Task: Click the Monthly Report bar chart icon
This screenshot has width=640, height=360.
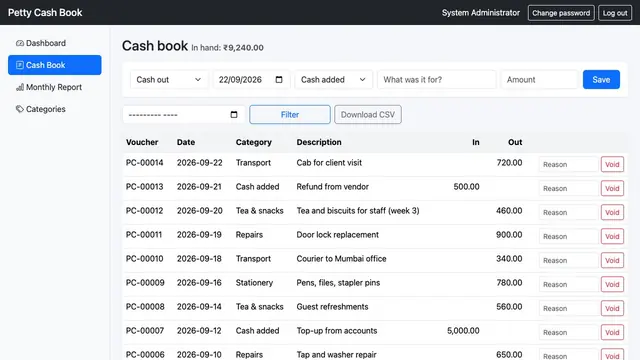Action: (x=20, y=87)
